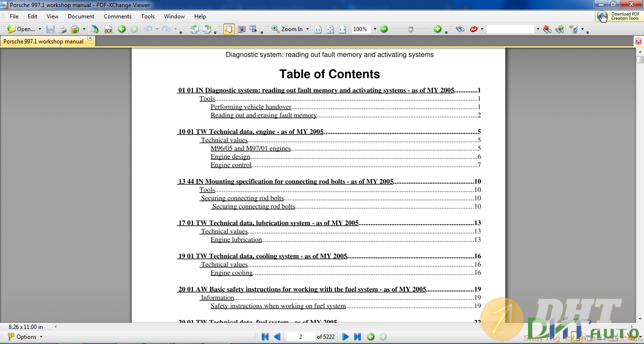The height and width of the screenshot is (344, 644).
Task: Click the 100% zoom level field
Action: [x=362, y=29]
